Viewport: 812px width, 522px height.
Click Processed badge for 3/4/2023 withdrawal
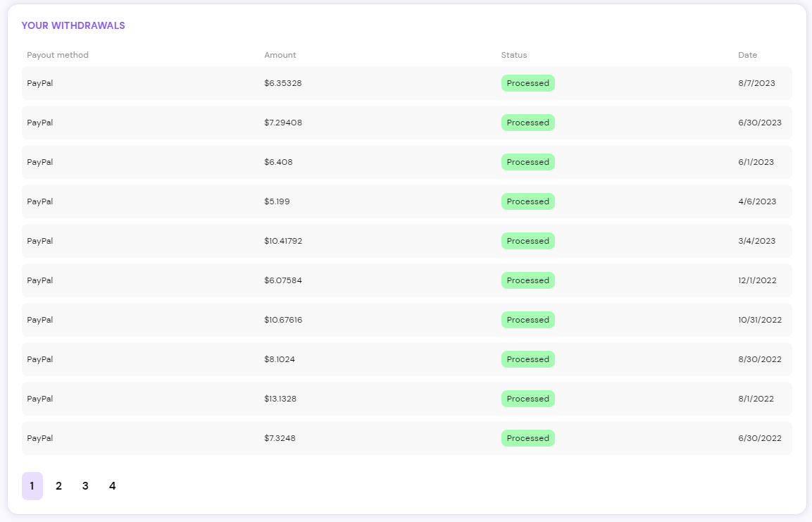(x=527, y=241)
